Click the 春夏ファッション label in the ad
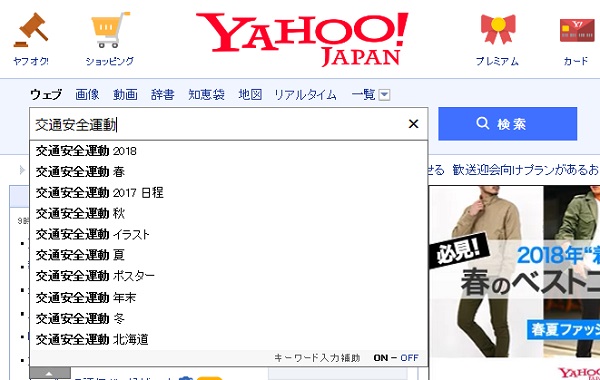 (563, 330)
